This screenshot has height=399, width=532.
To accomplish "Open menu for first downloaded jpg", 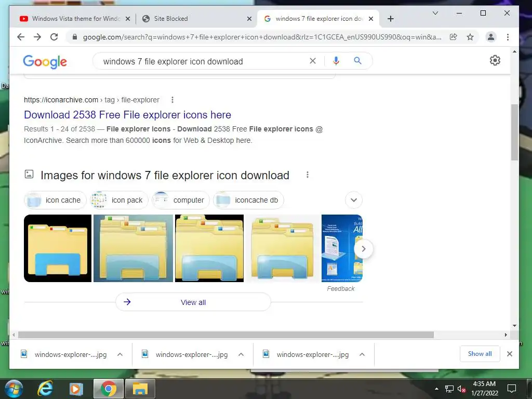I will (x=120, y=354).
